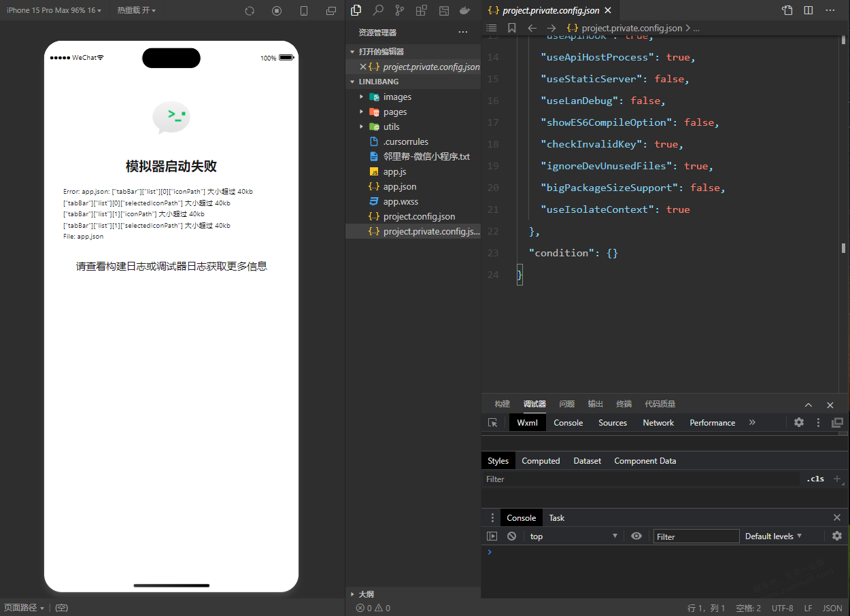
Task: Open the Explorer files icon in activity bar
Action: (x=356, y=10)
